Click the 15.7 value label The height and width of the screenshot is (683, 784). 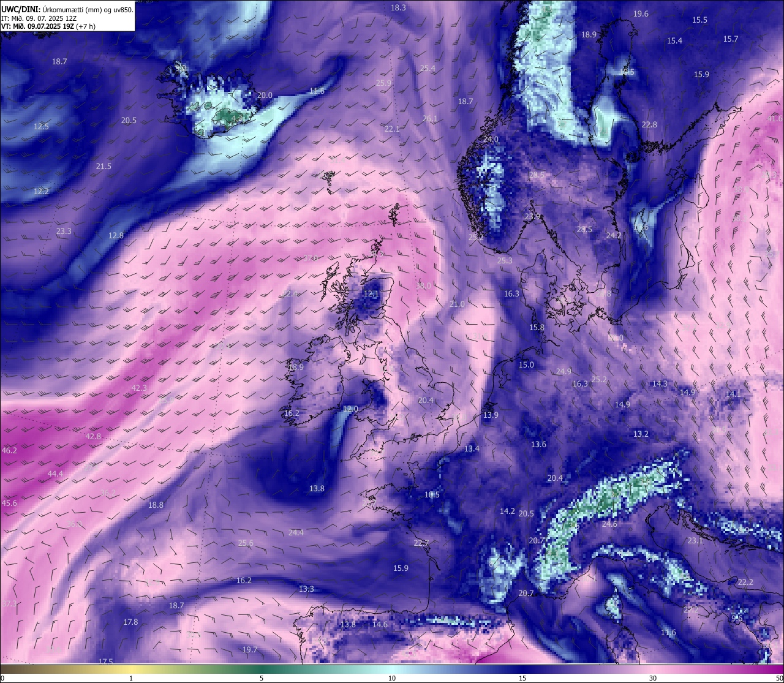point(731,39)
